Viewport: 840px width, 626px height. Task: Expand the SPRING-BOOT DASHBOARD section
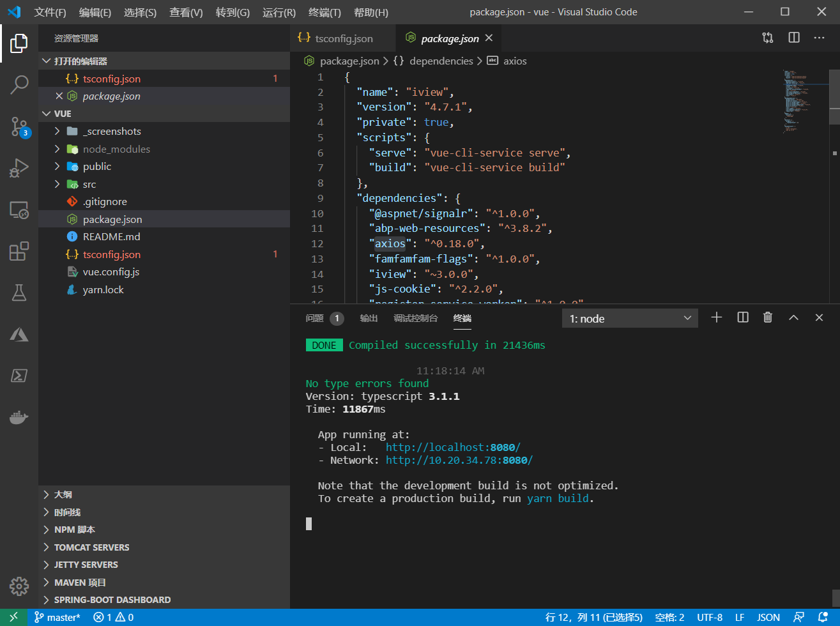(164, 600)
